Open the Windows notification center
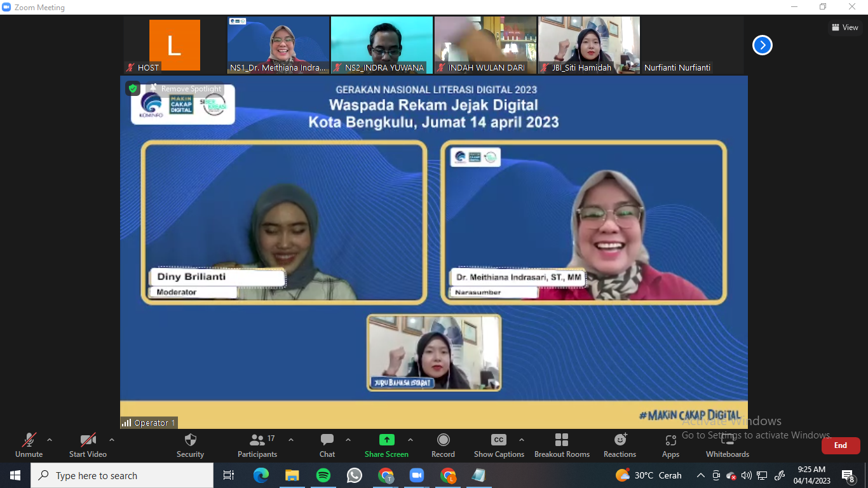868x488 pixels. pos(848,475)
